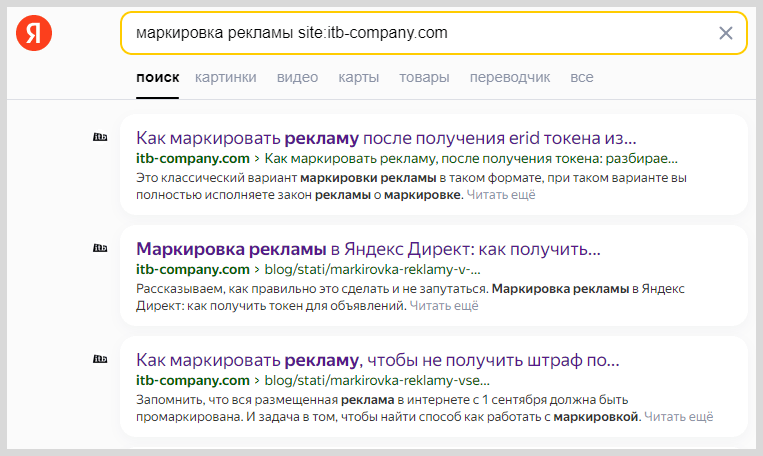
Task: Click 'Читать ещё' in the Яндекс Директ snippet
Action: 444,306
